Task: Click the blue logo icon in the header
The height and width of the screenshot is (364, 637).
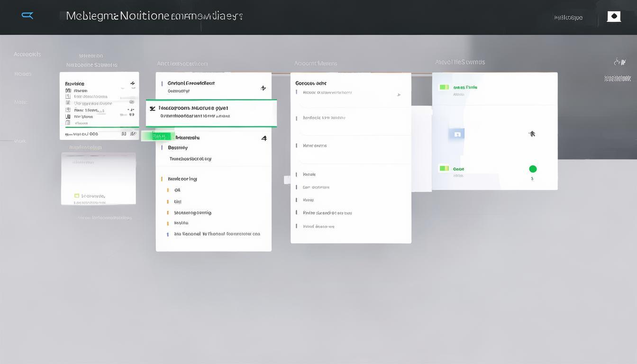Action: [27, 16]
